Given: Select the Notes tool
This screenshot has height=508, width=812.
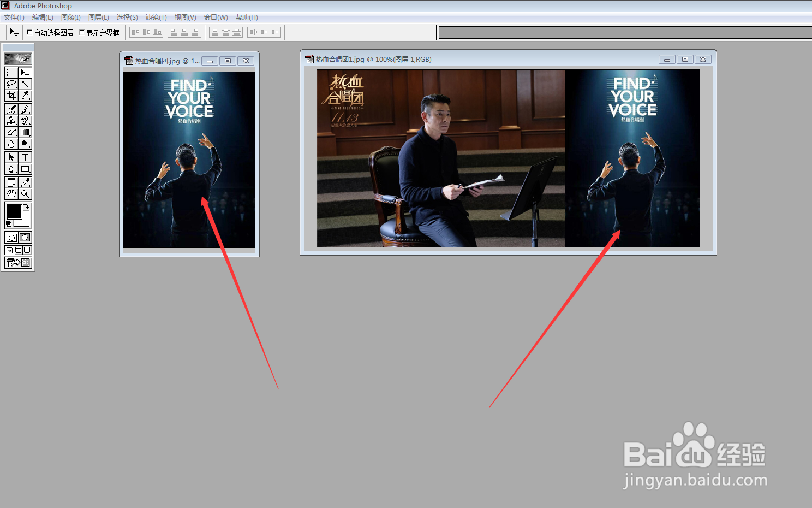Looking at the screenshot, I should (11, 182).
